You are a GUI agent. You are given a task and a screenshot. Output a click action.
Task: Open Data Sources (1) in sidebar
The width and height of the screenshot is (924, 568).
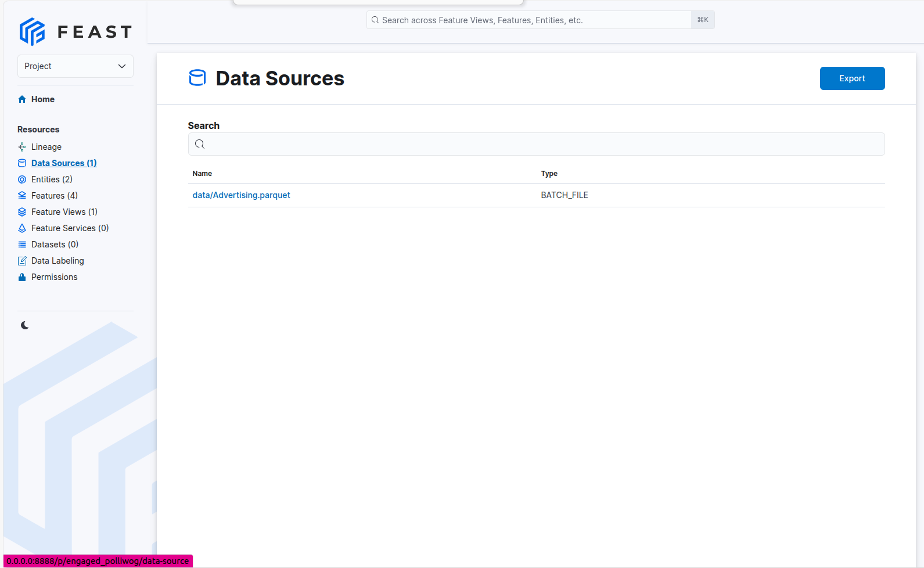tap(64, 163)
